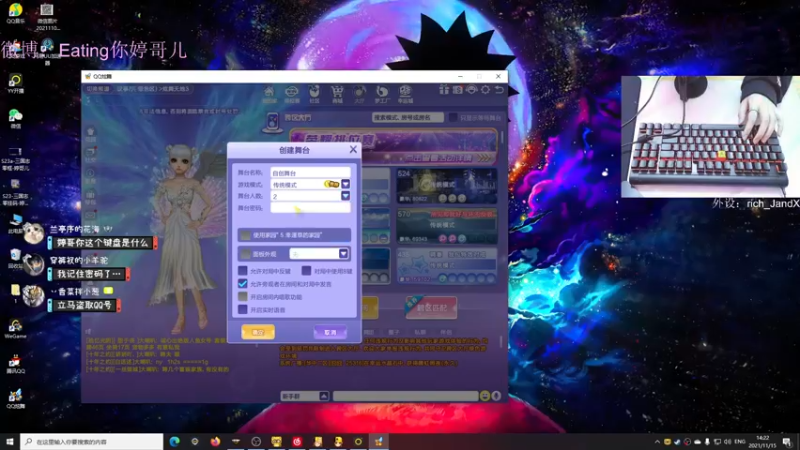Open the headset customer service icon

pos(471,90)
